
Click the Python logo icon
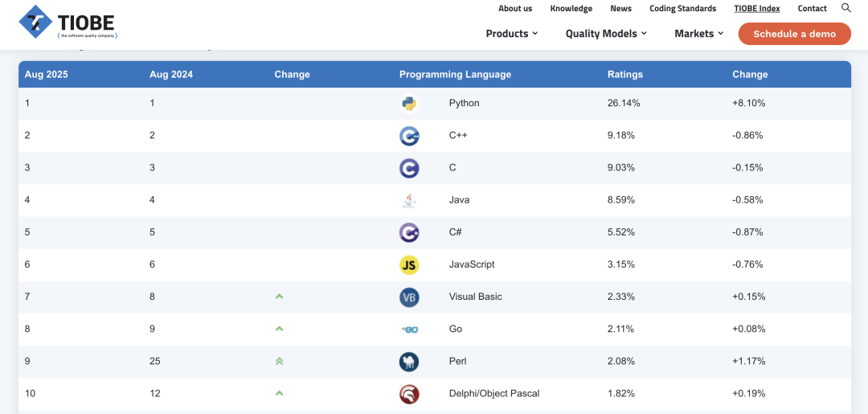[409, 104]
